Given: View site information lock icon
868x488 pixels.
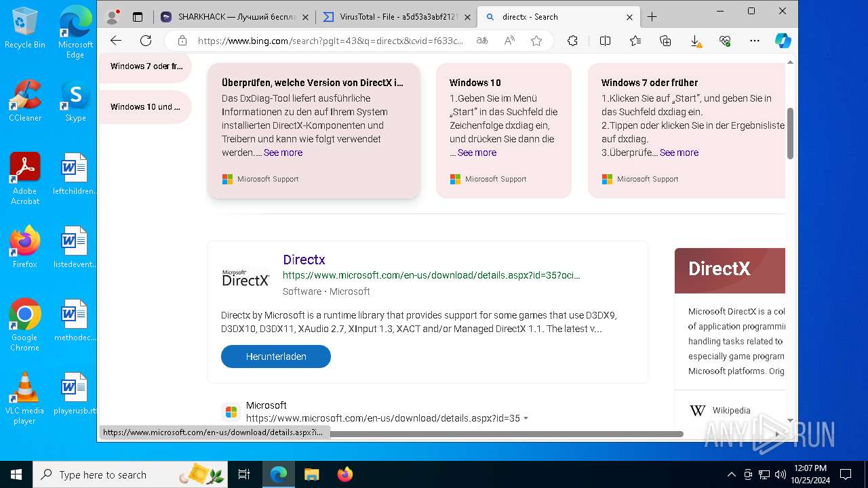Looking at the screenshot, I should pyautogui.click(x=182, y=41).
